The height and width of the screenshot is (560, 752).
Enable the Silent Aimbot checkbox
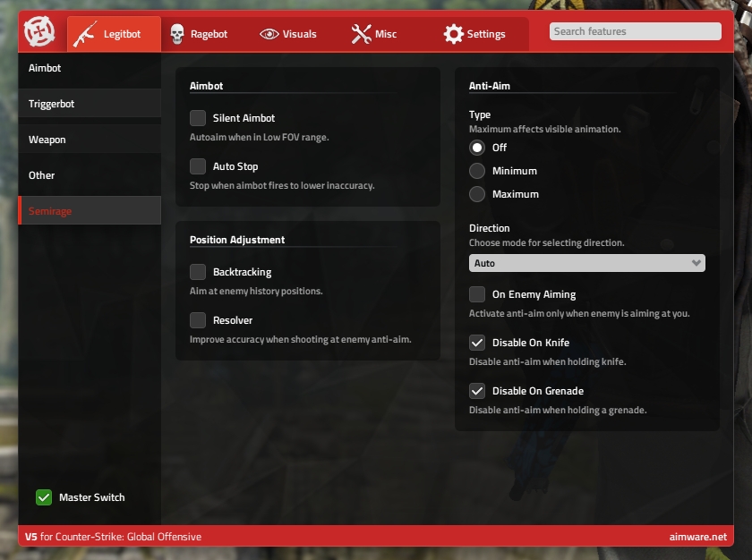pyautogui.click(x=198, y=118)
